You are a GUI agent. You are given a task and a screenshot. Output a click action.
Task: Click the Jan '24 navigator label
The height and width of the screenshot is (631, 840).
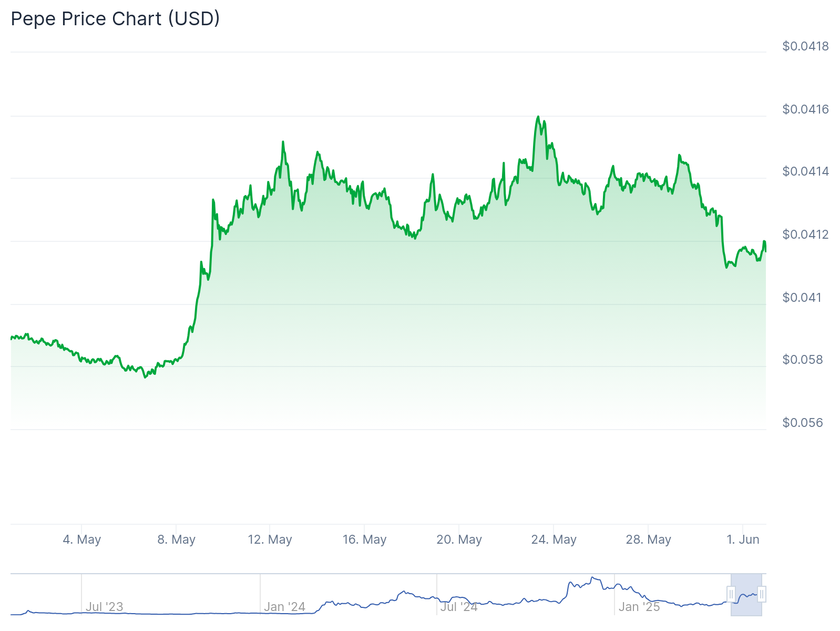[284, 607]
